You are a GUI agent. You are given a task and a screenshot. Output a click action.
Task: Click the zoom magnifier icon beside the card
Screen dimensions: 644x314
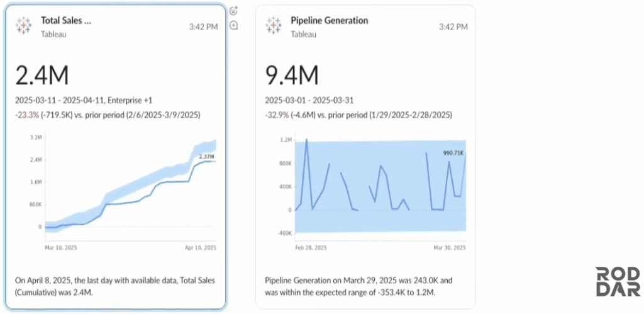pyautogui.click(x=234, y=26)
